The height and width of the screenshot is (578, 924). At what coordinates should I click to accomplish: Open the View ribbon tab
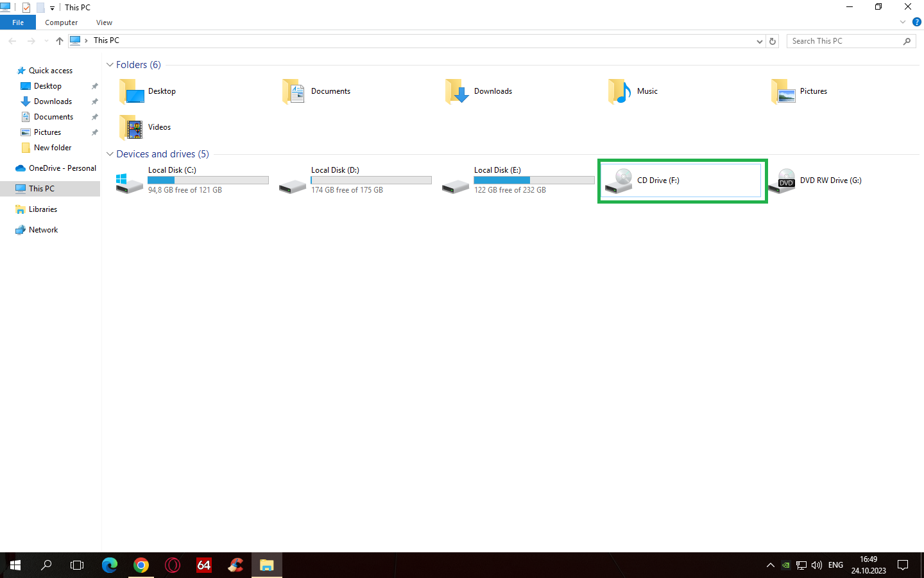click(x=104, y=22)
